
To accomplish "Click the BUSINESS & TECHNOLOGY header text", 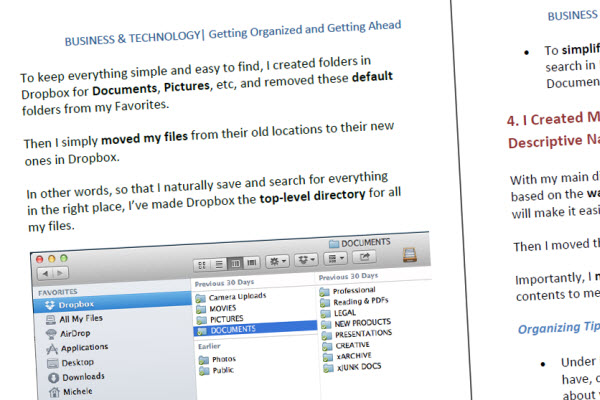I will tap(132, 38).
